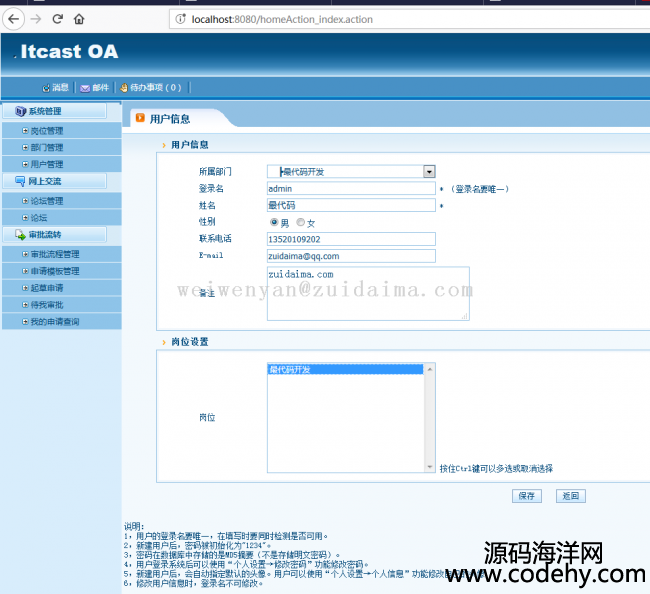Collapse the 系统管理 menu group
This screenshot has width=650, height=594.
54,111
